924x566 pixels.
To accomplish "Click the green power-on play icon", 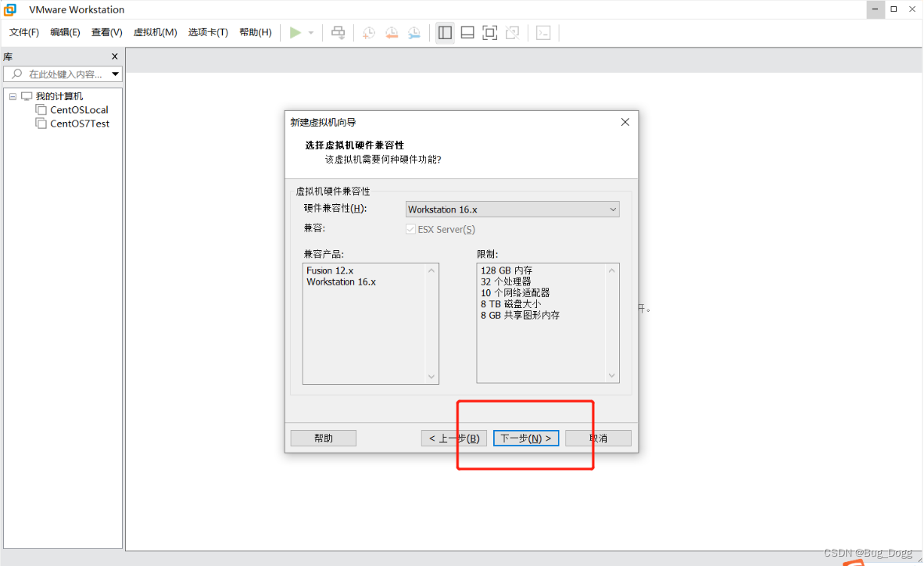I will coord(295,32).
